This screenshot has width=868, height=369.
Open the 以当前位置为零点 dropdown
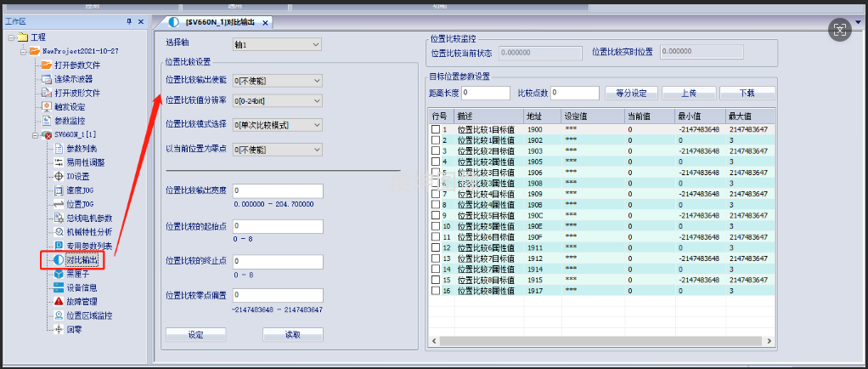click(x=277, y=150)
